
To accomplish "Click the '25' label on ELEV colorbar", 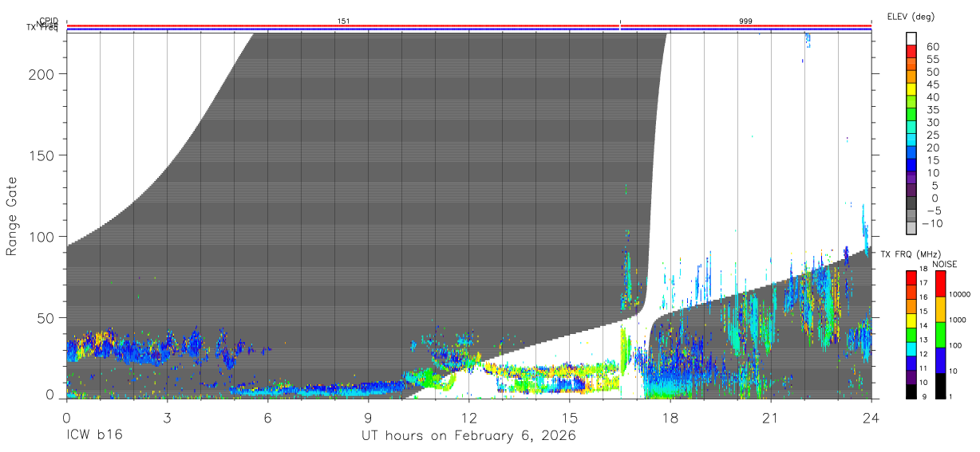I will pos(933,135).
